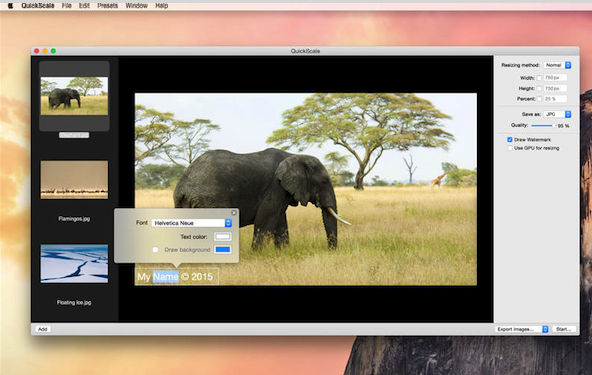Select the Flamingos.jpg thumbnail

[74, 180]
